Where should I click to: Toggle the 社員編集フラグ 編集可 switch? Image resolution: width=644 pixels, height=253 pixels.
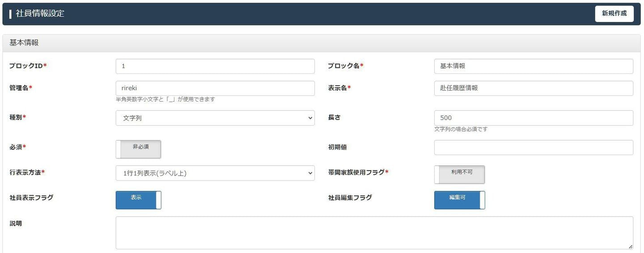pyautogui.click(x=459, y=200)
